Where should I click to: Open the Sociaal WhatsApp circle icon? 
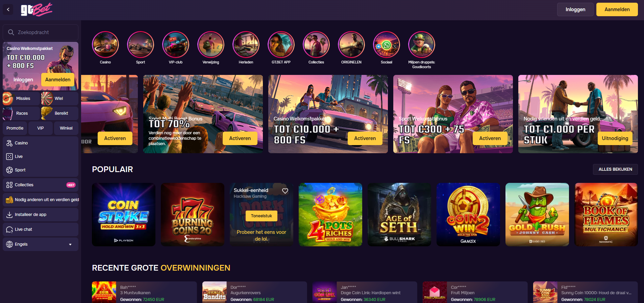coord(387,45)
